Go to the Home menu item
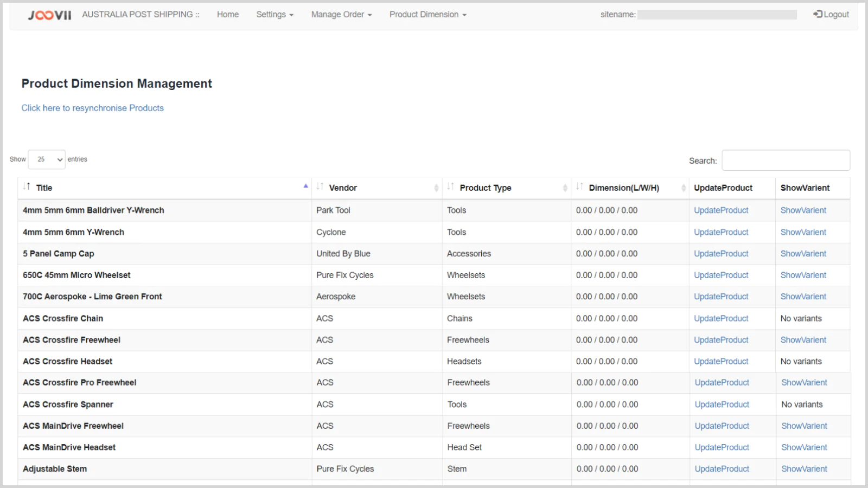 tap(228, 15)
